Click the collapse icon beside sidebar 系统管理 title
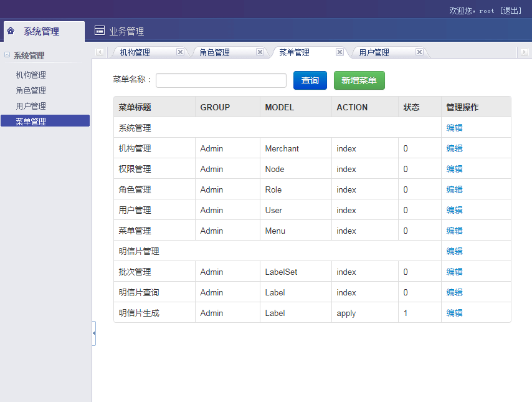The image size is (532, 402). click(x=7, y=55)
